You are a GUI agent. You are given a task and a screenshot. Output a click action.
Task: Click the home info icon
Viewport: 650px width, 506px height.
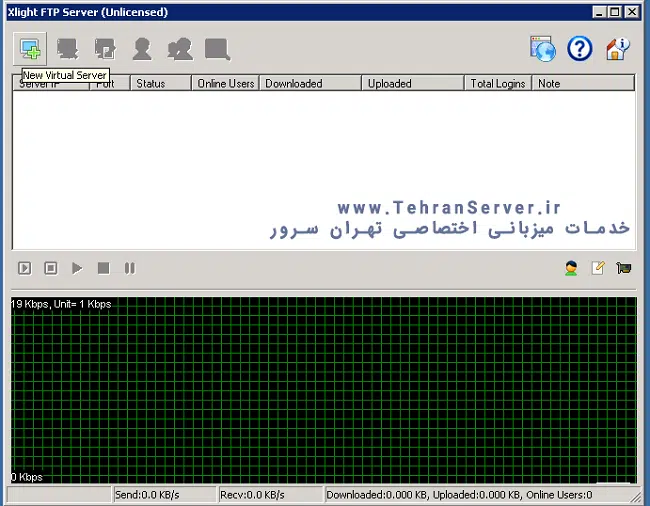pos(617,48)
